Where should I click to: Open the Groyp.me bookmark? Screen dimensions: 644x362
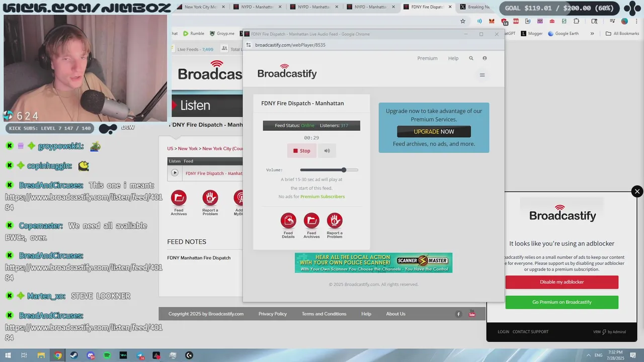[222, 34]
